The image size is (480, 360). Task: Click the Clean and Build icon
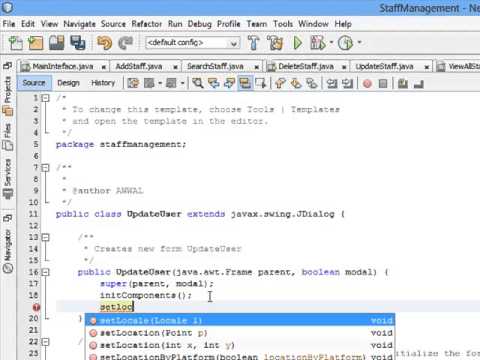click(275, 43)
